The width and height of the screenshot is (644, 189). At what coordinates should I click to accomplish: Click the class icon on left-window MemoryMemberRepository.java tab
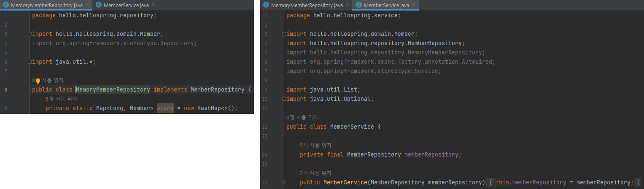[x=6, y=5]
